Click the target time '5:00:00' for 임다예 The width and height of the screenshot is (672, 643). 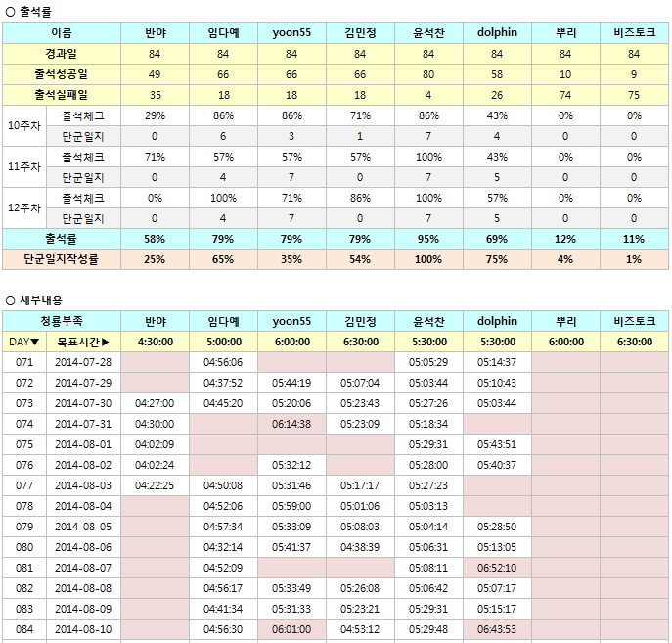(223, 342)
